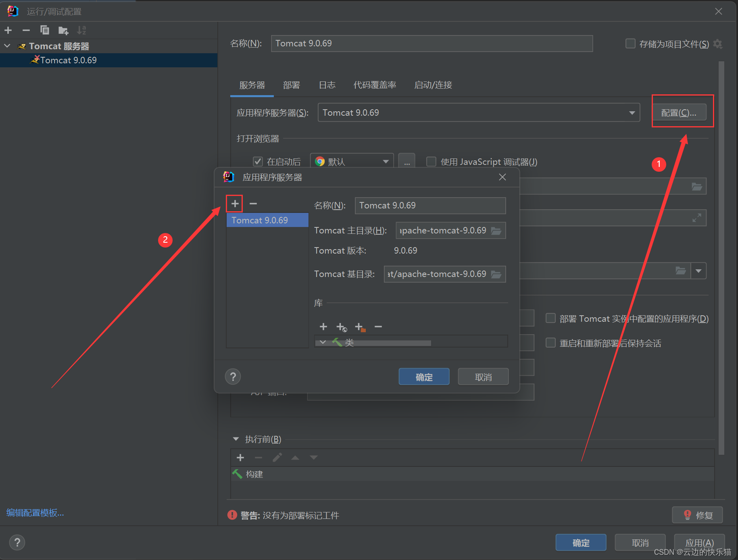Open the 启动/连接 tab
This screenshot has width=738, height=560.
click(433, 85)
